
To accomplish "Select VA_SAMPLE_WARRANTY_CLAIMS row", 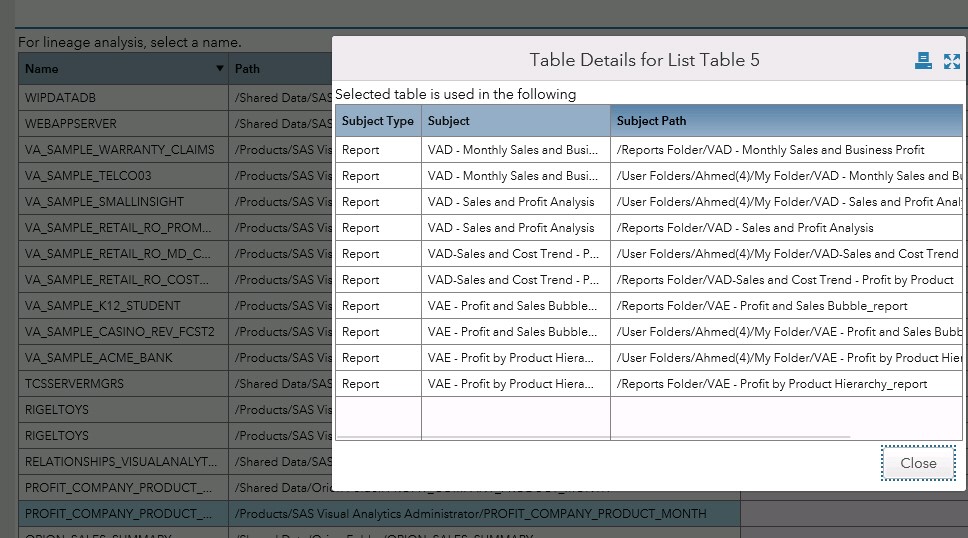I will 119,150.
